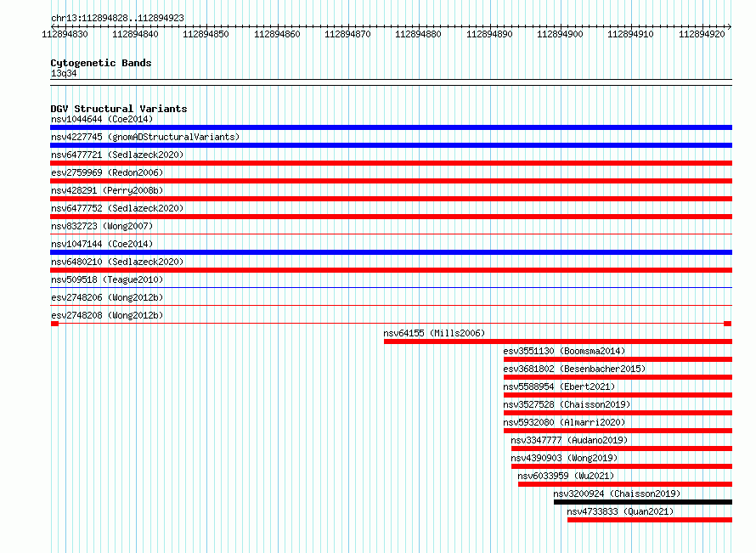Click the nsv1044644 (Coe2014) variant label
Screen dimensions: 756x553
point(102,119)
